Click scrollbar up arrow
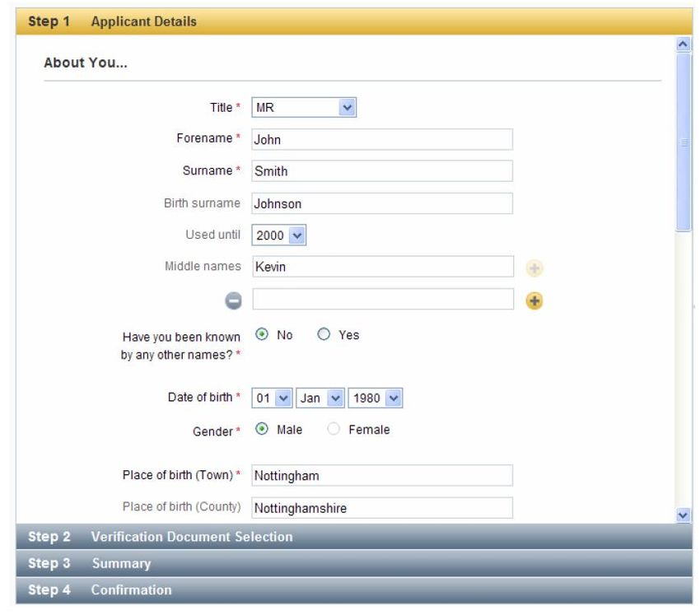The width and height of the screenshot is (700, 615). (x=683, y=44)
